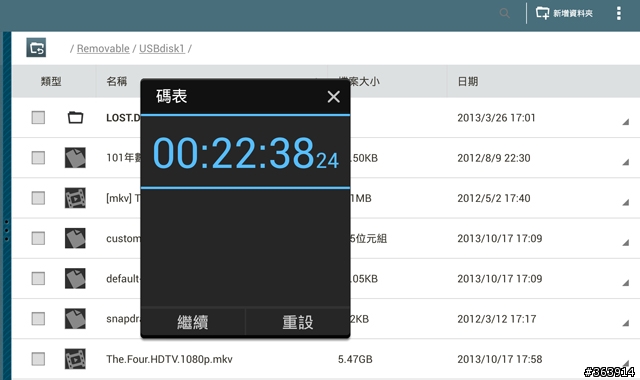Click date 2012/3/12 17:17

496,318
